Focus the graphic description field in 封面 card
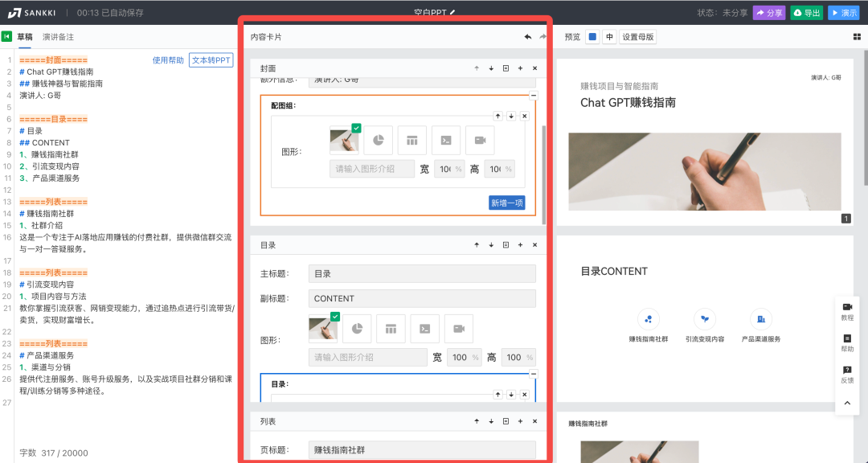The width and height of the screenshot is (868, 463). click(372, 169)
